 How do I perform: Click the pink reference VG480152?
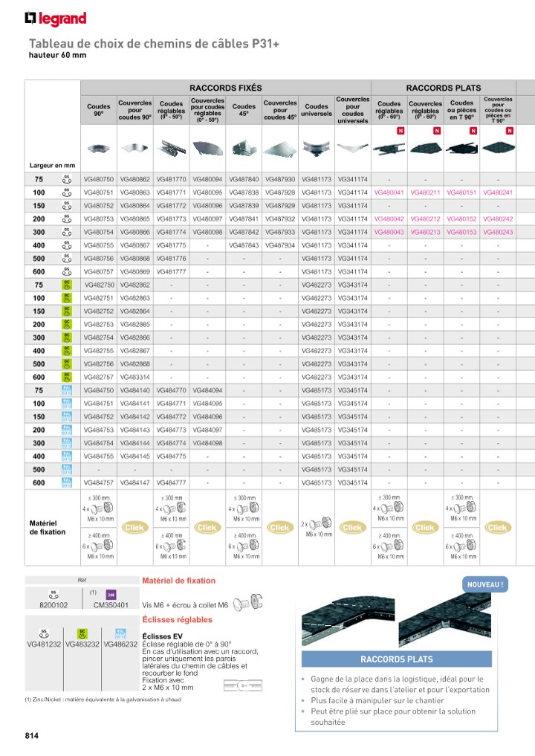coord(461,219)
